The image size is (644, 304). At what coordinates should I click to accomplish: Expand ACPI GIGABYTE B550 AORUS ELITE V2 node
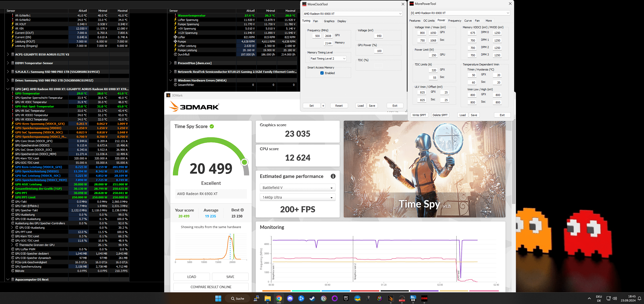tap(8, 54)
